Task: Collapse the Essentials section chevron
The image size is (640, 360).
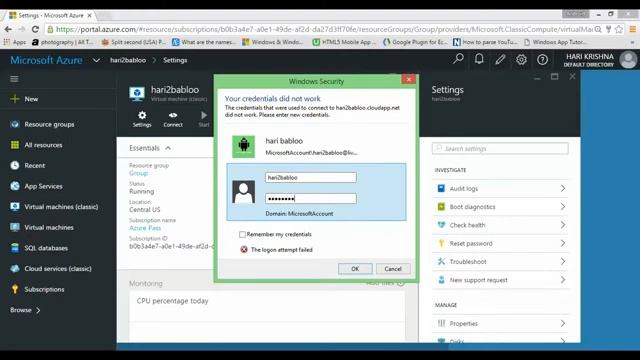Action: 168,148
